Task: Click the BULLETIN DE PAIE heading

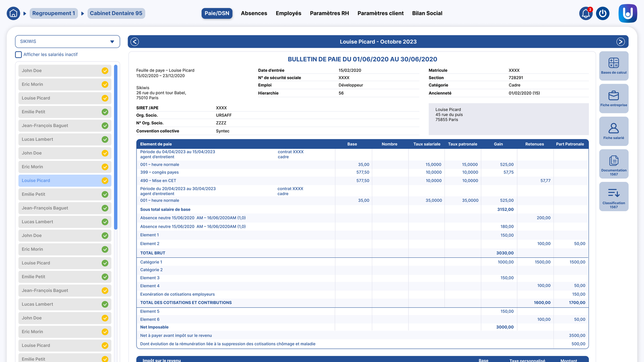Action: tap(362, 59)
